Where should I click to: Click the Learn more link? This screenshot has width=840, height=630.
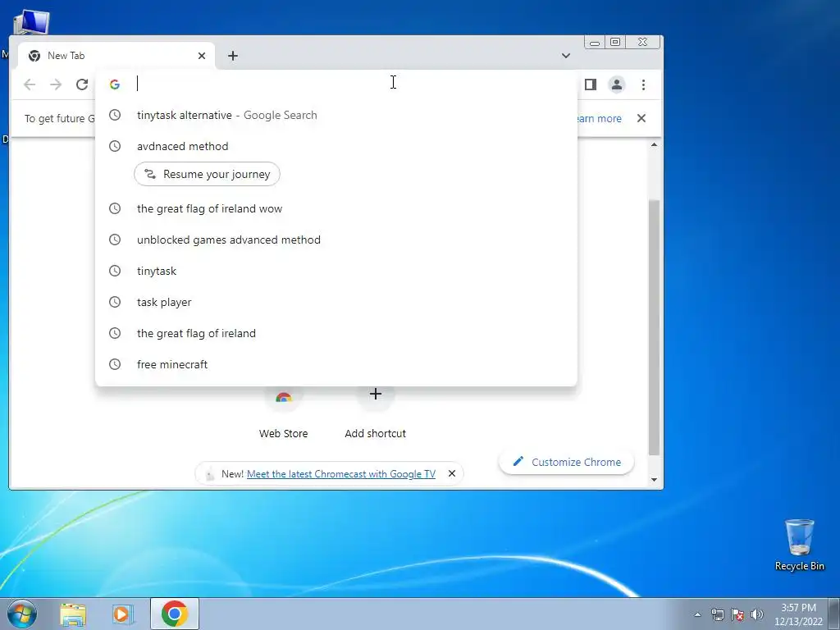[x=600, y=118]
